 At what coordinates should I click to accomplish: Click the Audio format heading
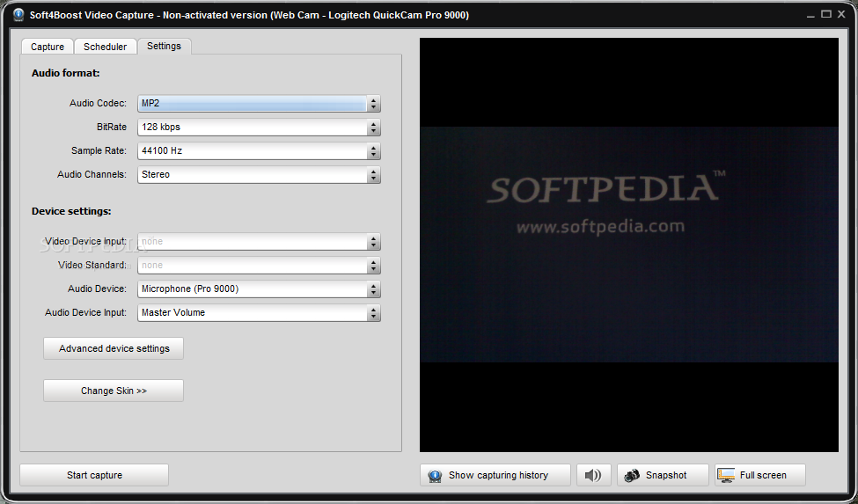click(66, 73)
